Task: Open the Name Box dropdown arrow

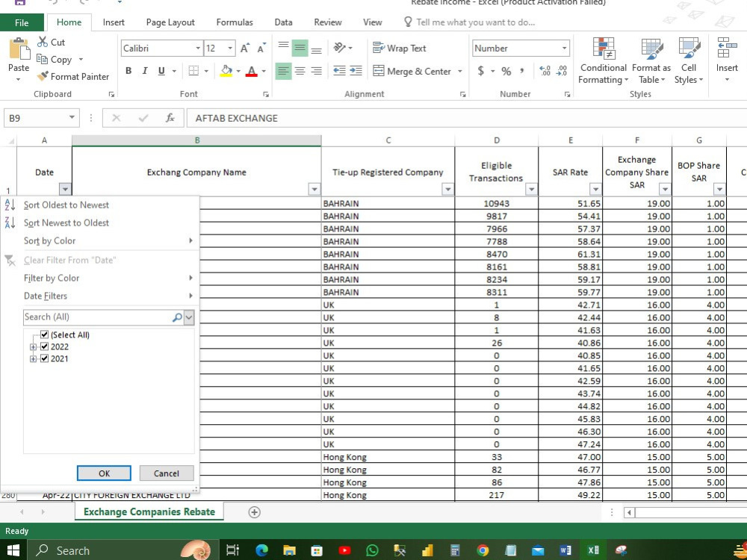Action: click(x=72, y=118)
